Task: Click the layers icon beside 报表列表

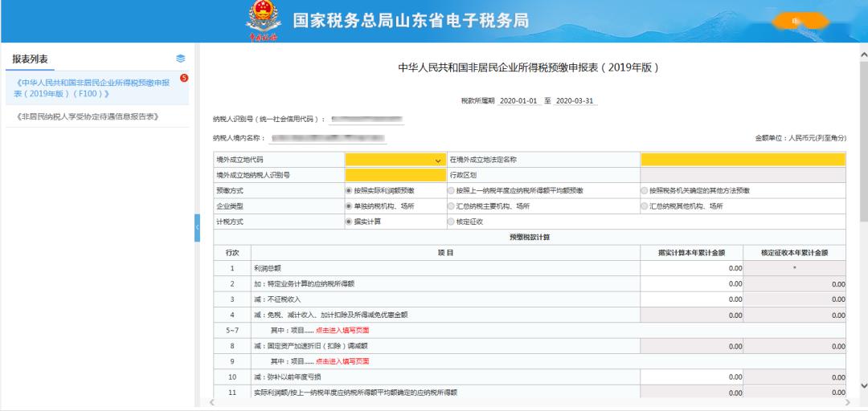Action: tap(181, 59)
